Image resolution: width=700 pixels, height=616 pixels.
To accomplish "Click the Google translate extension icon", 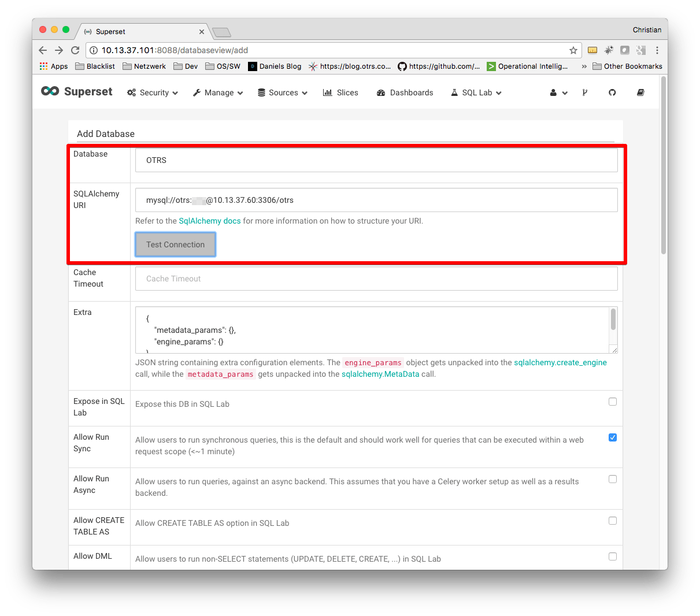I will (640, 50).
